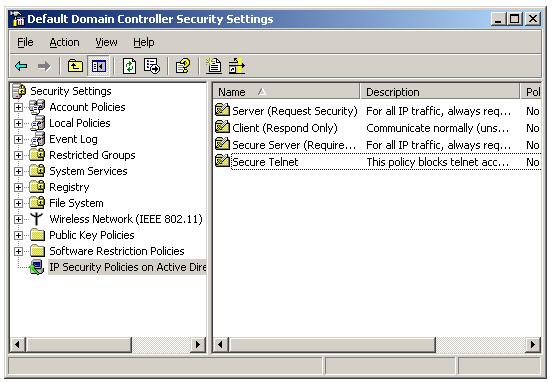Viewport: 552px width, 383px height.
Task: Click the File System folder icon
Action: [37, 203]
